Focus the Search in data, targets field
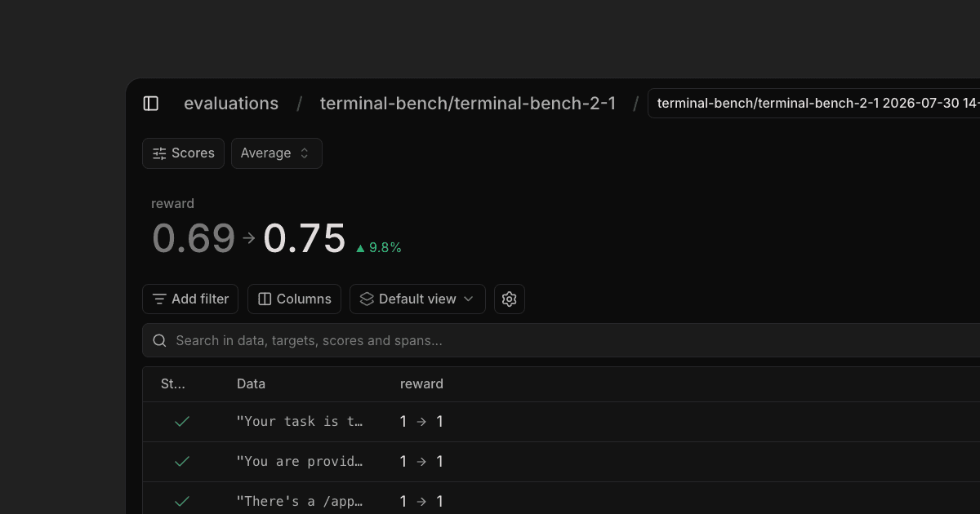 [561, 340]
